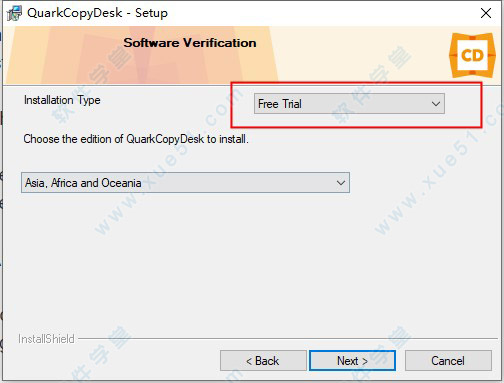Open the Asia, Africa and Oceania edition dropdown
The image size is (504, 383).
(x=185, y=183)
